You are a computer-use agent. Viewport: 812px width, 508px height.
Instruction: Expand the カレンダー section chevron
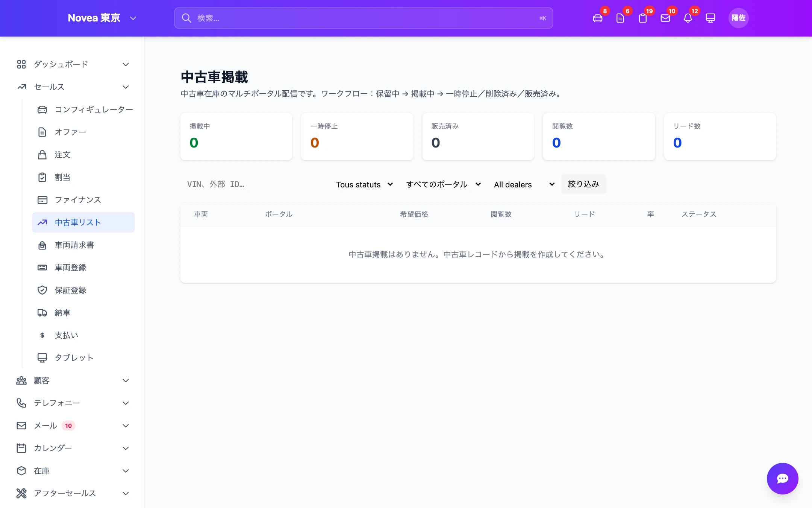(126, 448)
